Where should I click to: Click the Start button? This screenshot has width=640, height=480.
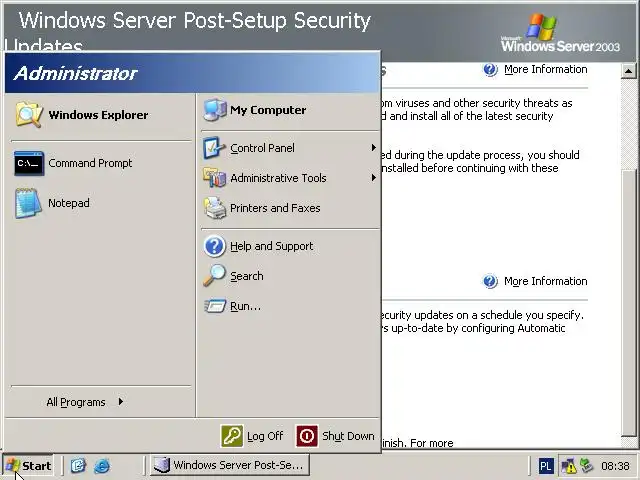[x=28, y=465]
